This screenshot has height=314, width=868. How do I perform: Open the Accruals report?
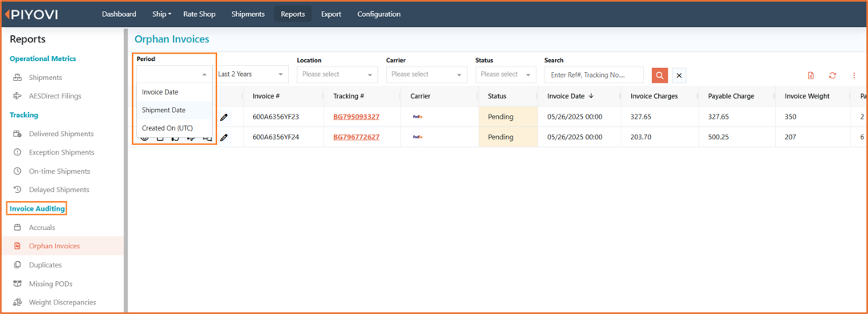coord(42,227)
